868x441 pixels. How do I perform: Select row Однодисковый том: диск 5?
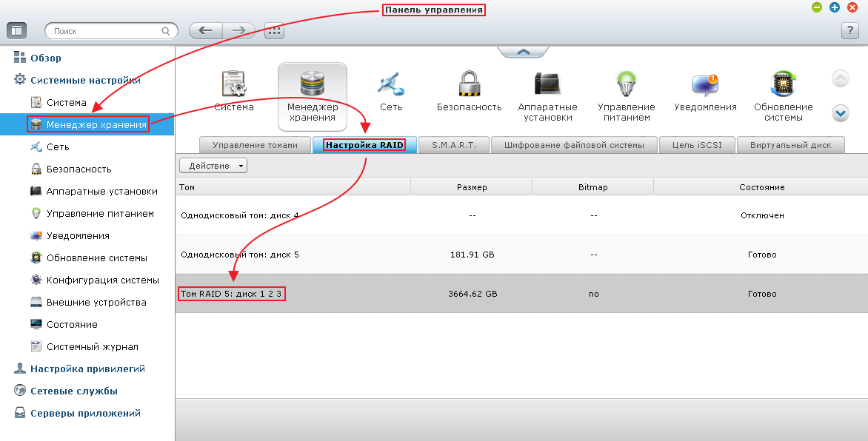[521, 255]
